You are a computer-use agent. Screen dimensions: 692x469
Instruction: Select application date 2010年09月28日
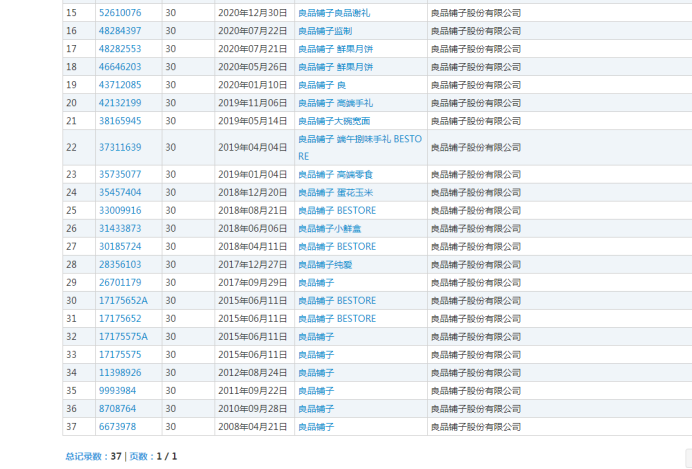pyautogui.click(x=252, y=409)
